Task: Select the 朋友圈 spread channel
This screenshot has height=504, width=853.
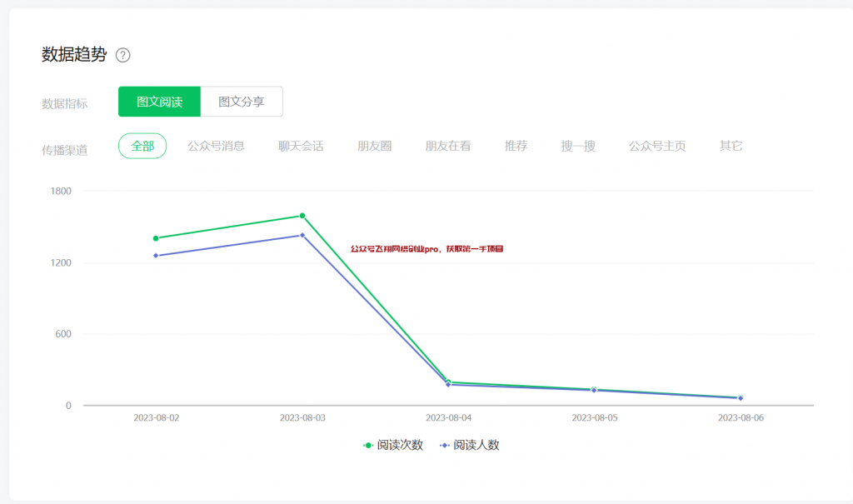Action: (374, 145)
